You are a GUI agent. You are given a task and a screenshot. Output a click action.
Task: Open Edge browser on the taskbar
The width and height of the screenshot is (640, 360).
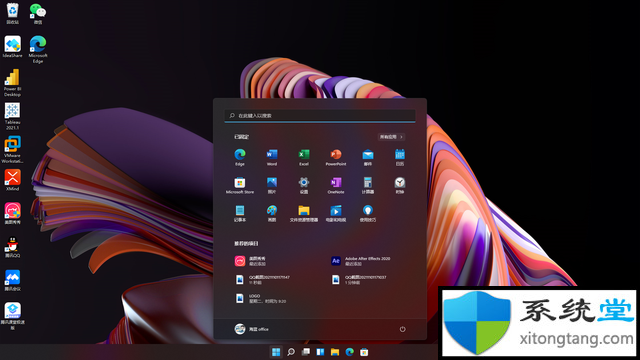(x=349, y=352)
